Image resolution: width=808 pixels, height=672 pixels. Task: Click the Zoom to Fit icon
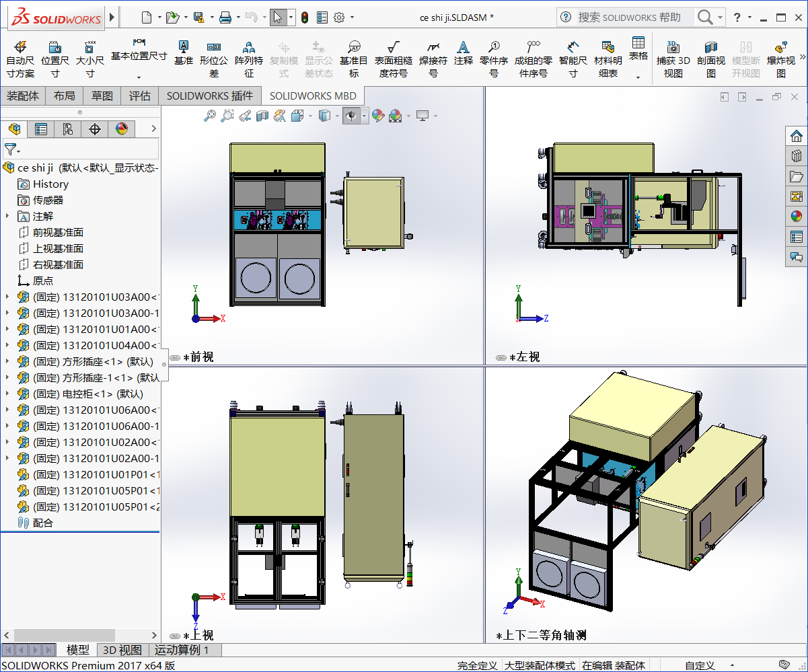210,116
